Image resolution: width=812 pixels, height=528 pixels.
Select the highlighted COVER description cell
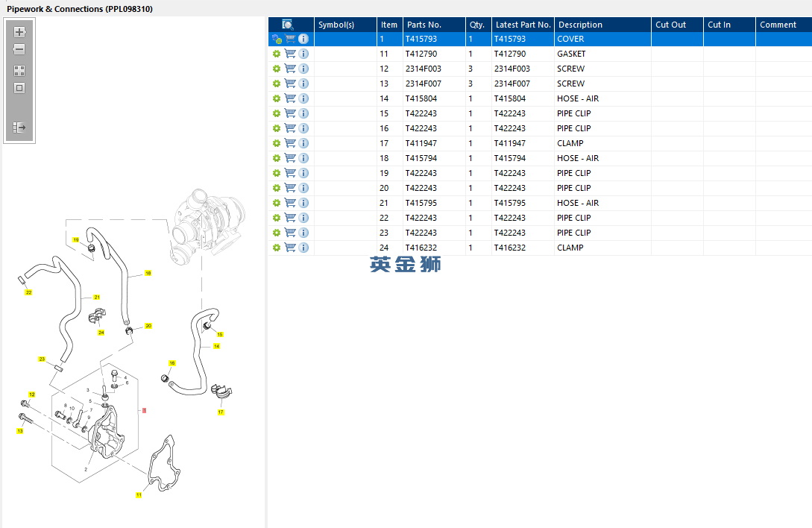pyautogui.click(x=602, y=39)
